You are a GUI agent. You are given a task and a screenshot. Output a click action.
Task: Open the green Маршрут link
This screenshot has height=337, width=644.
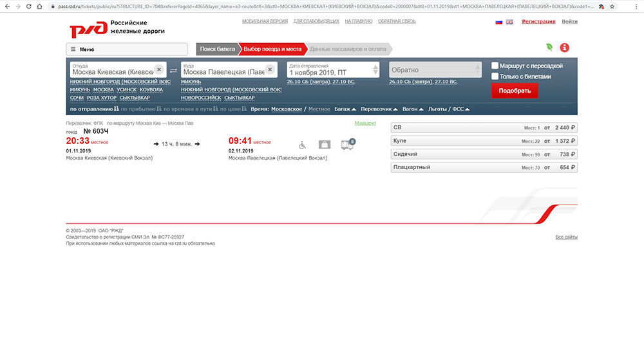tap(366, 123)
